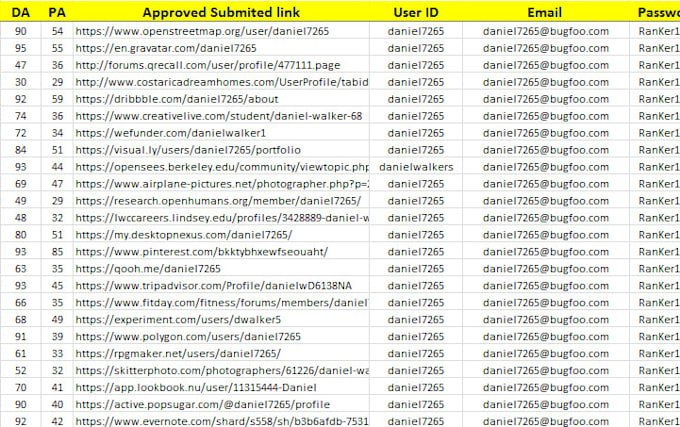This screenshot has width=680, height=427.
Task: Click DA value 61 in rpgmaker row
Action: click(x=21, y=353)
